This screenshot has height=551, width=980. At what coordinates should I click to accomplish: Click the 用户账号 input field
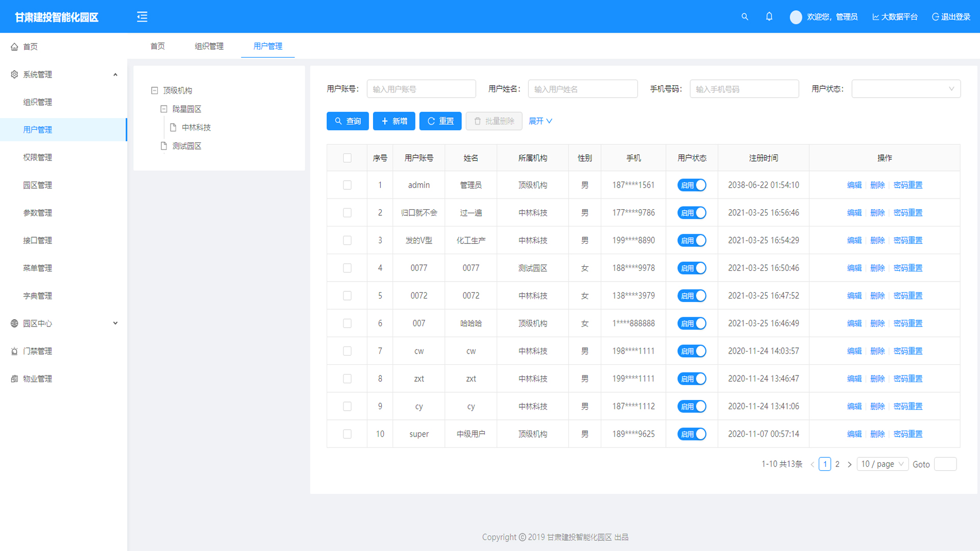click(x=421, y=89)
